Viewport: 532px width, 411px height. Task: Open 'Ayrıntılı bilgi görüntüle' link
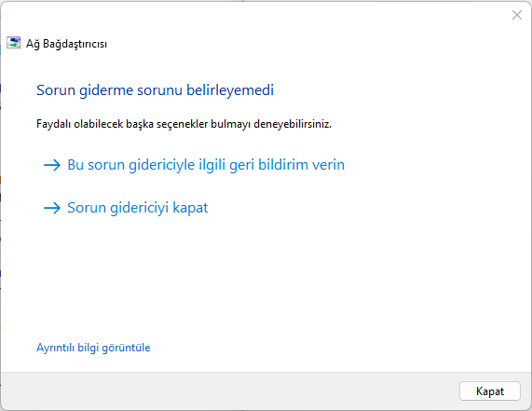click(x=93, y=348)
